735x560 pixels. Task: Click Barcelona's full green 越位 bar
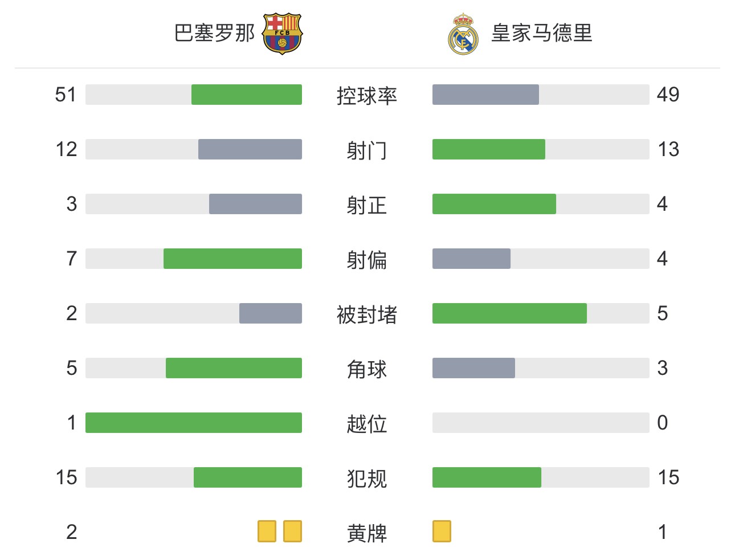tap(194, 423)
